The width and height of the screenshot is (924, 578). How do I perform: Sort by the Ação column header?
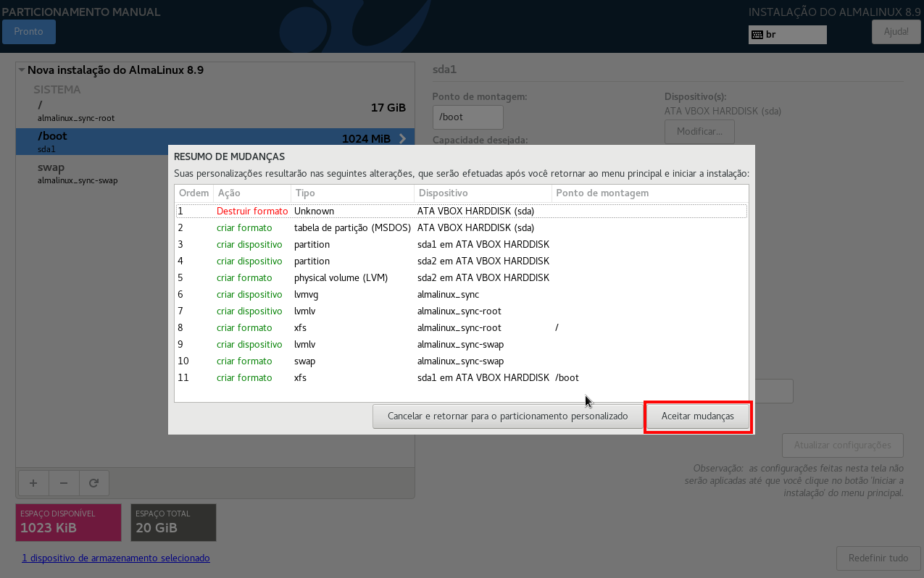pyautogui.click(x=251, y=193)
